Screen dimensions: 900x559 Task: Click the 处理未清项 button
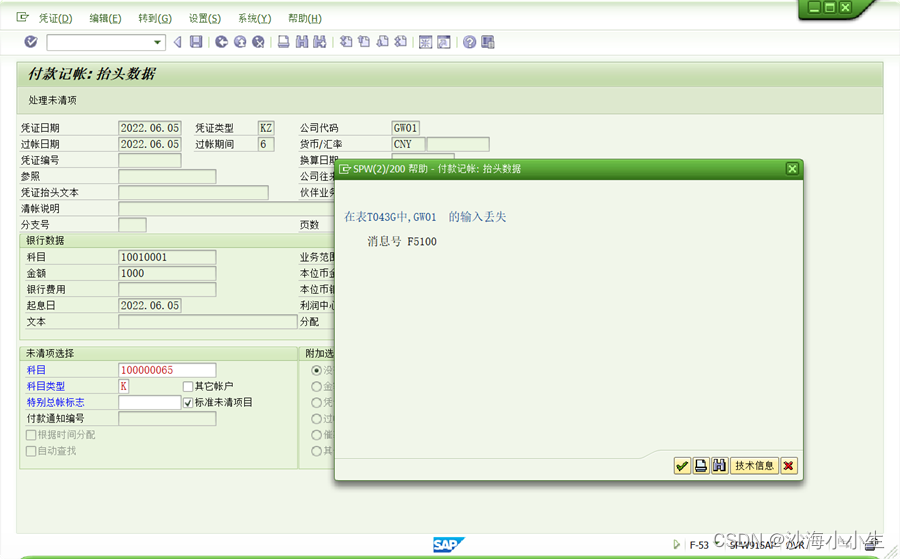click(x=52, y=100)
